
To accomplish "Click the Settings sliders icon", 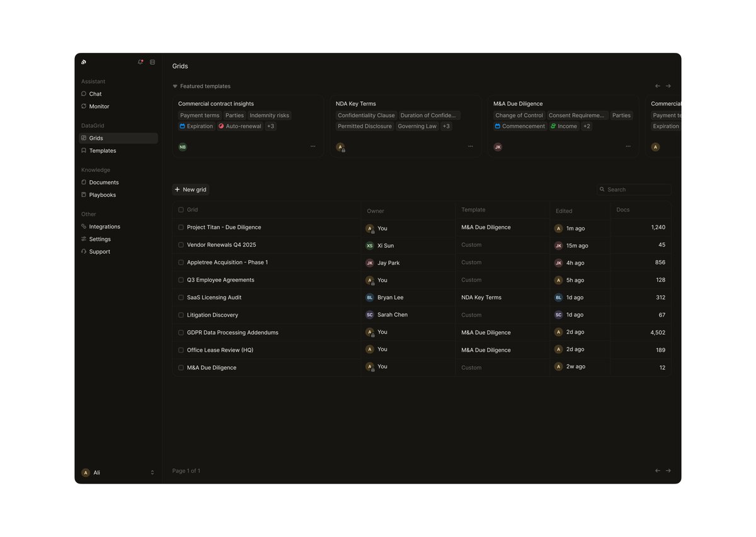I will (84, 239).
